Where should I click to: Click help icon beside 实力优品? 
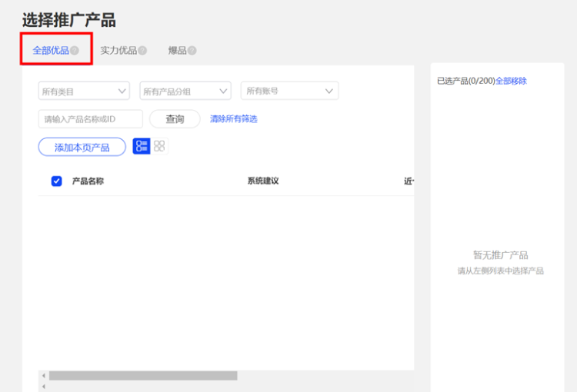pyautogui.click(x=142, y=51)
